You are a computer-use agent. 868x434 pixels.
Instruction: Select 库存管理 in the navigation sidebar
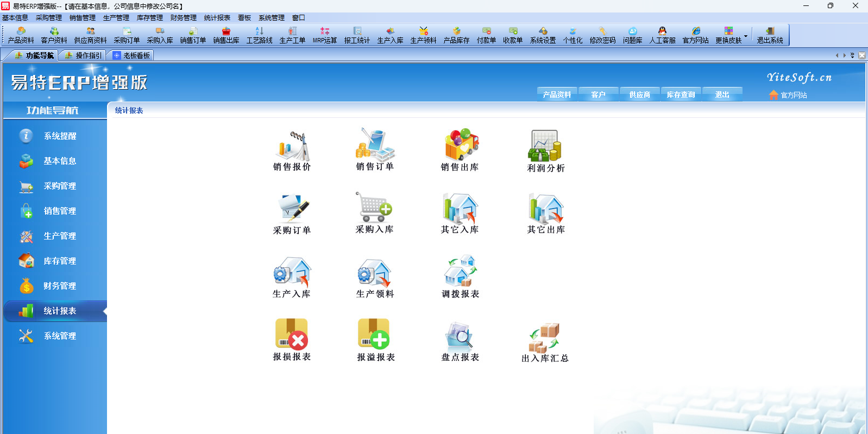(59, 261)
